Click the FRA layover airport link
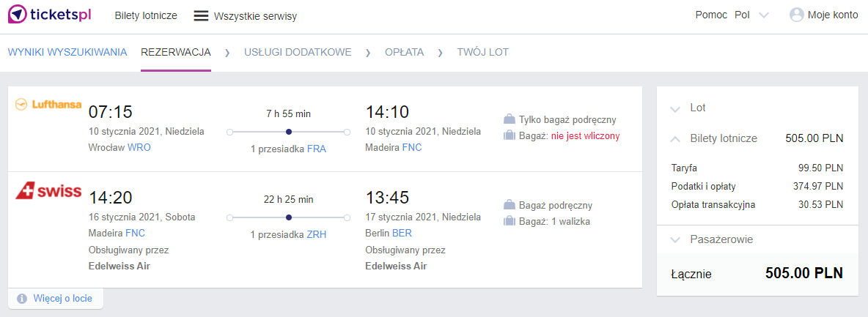The width and height of the screenshot is (868, 317). point(317,149)
